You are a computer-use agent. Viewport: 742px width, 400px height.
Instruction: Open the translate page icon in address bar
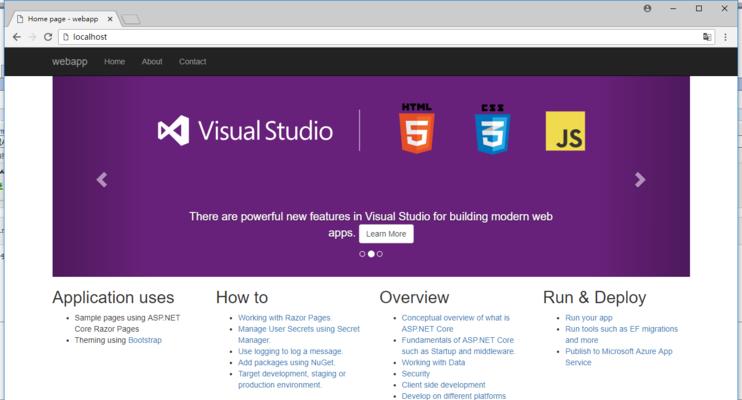pyautogui.click(x=707, y=37)
